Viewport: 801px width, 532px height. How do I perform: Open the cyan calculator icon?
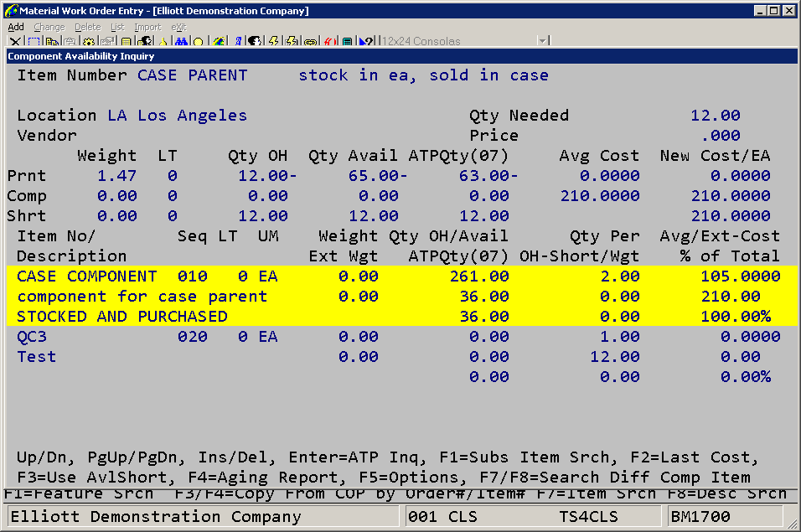[x=347, y=42]
